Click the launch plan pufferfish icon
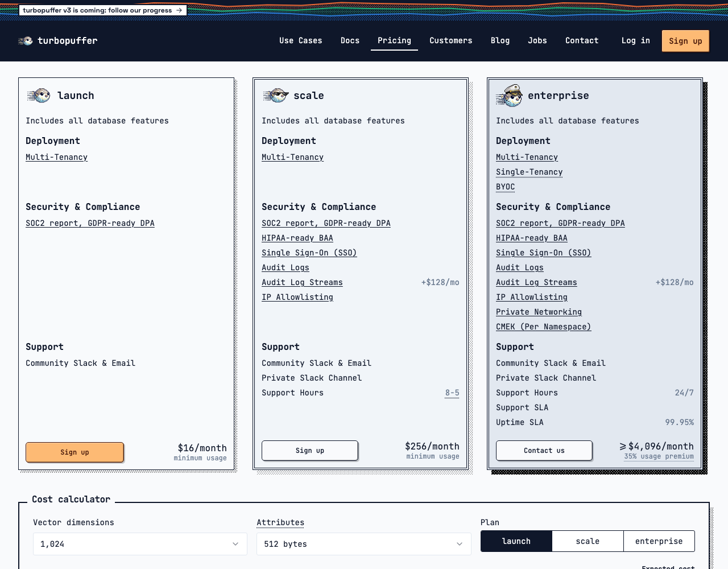728x569 pixels. click(x=39, y=96)
